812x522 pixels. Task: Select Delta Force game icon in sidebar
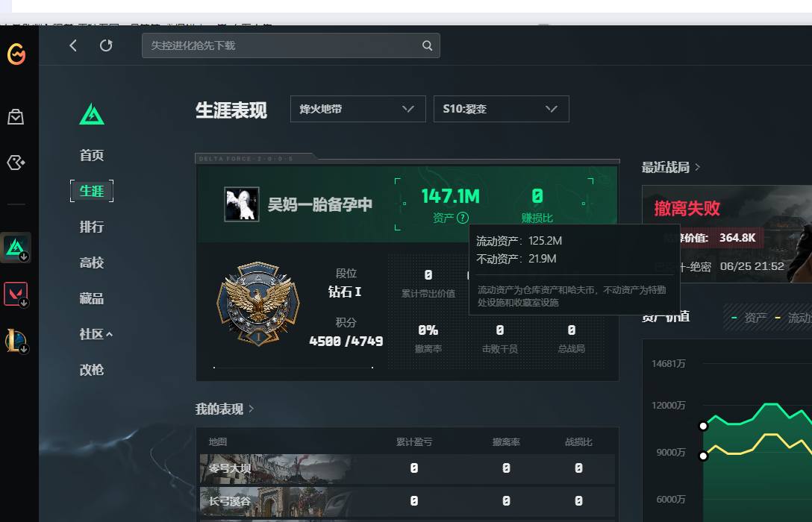pyautogui.click(x=16, y=248)
